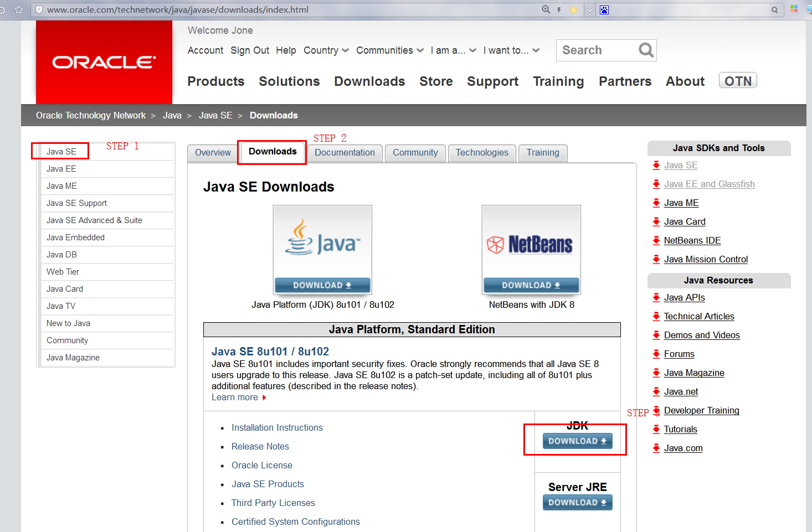Screen dimensions: 812x532
Task: Click the outline star icon left of address
Action: [x=19, y=9]
